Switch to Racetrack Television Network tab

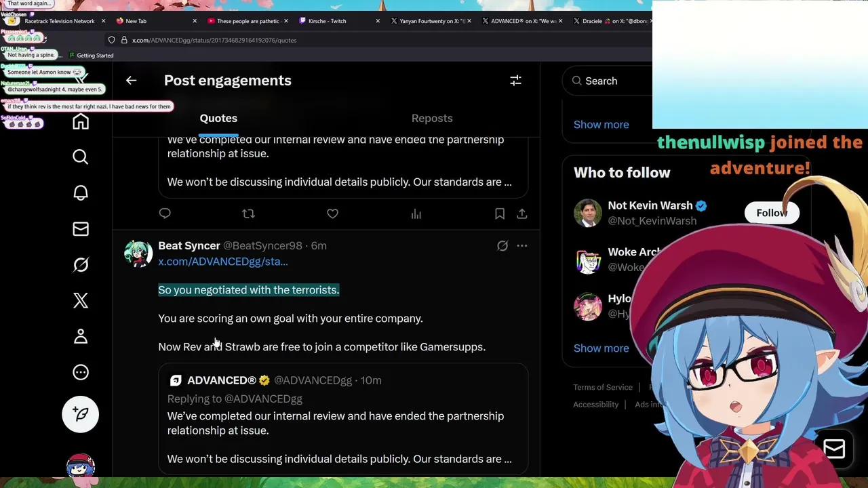point(60,21)
